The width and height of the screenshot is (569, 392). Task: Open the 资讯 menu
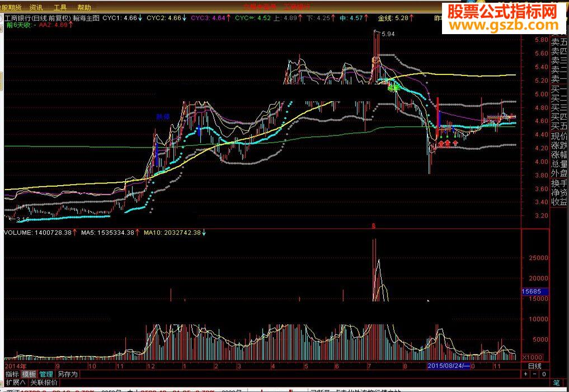[36, 7]
